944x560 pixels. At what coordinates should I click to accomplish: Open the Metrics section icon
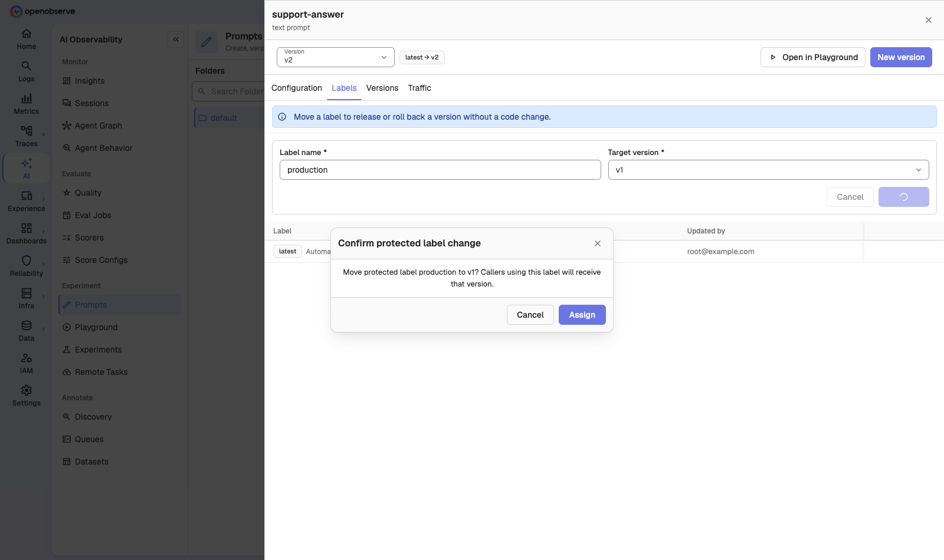pyautogui.click(x=27, y=98)
